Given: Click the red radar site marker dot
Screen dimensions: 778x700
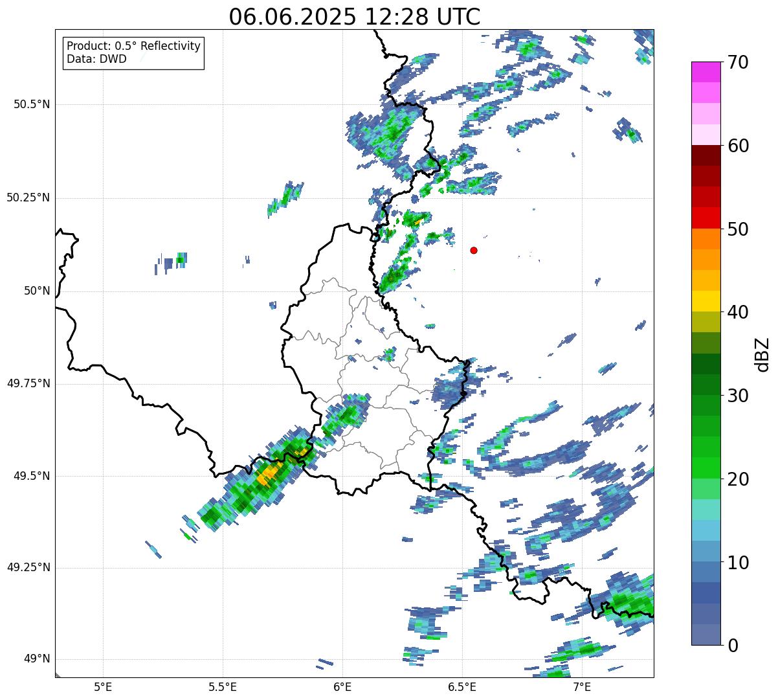Looking at the screenshot, I should pos(474,250).
